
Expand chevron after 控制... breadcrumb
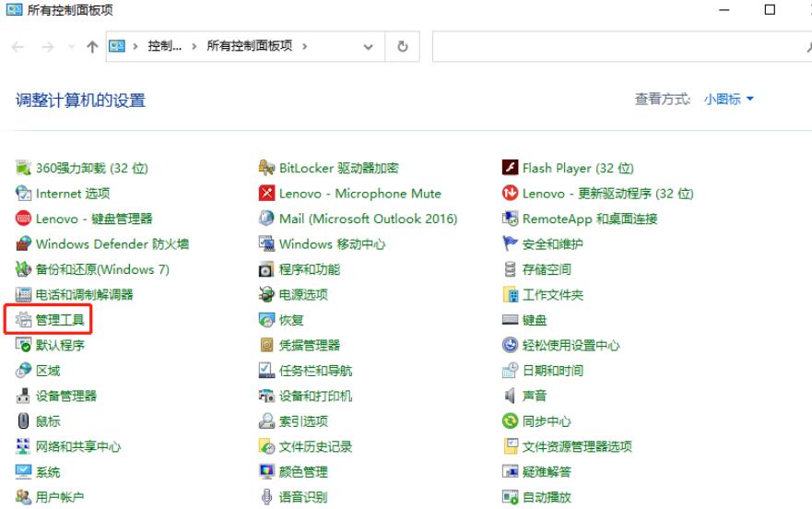click(194, 47)
